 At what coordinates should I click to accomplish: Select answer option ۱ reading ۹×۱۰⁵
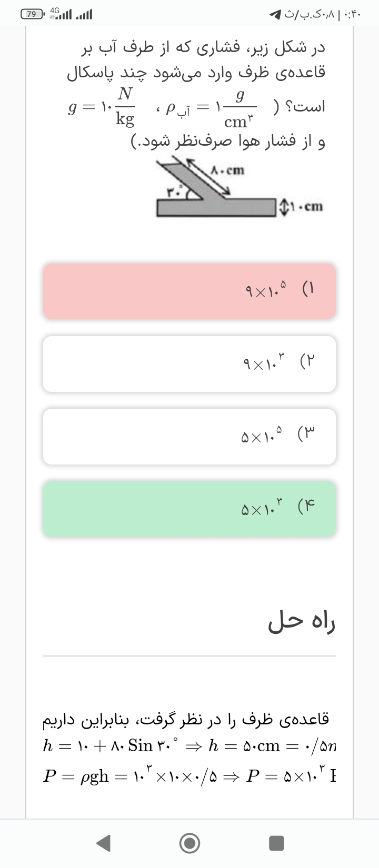pos(189,291)
